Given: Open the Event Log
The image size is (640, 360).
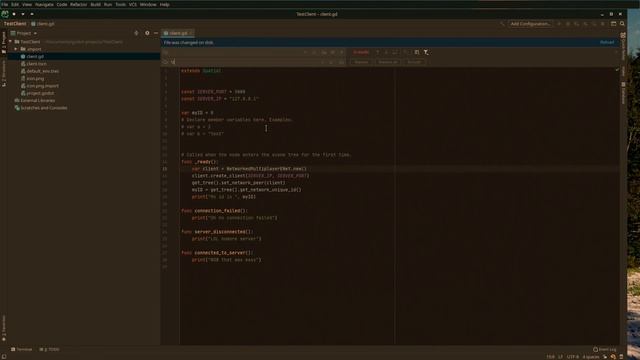Looking at the screenshot, I should point(605,349).
